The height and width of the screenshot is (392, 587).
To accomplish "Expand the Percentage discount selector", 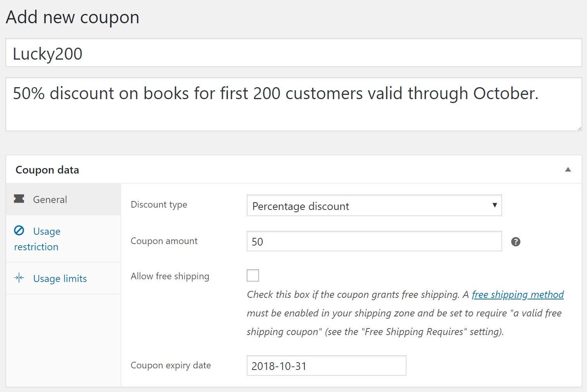I will [374, 206].
